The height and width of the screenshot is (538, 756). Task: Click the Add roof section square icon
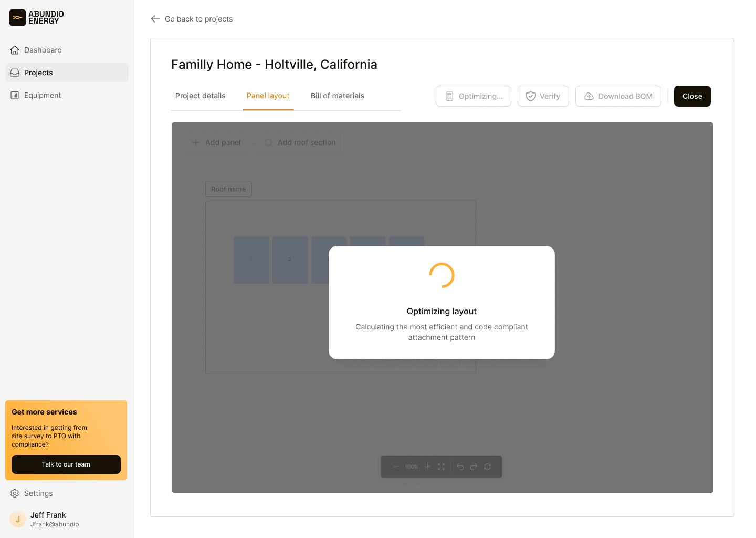coord(268,142)
